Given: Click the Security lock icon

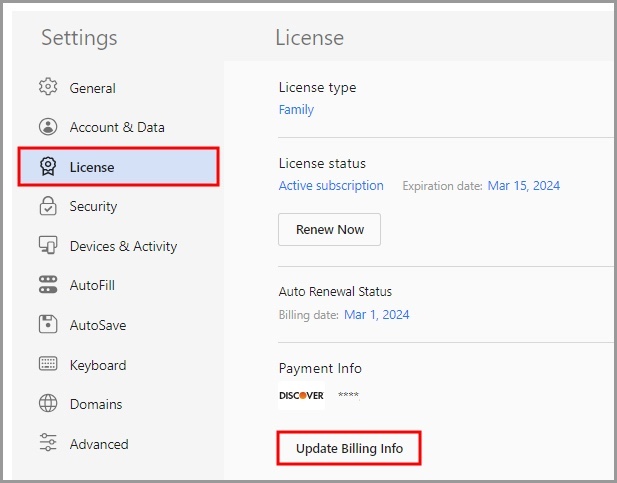Looking at the screenshot, I should tap(48, 206).
